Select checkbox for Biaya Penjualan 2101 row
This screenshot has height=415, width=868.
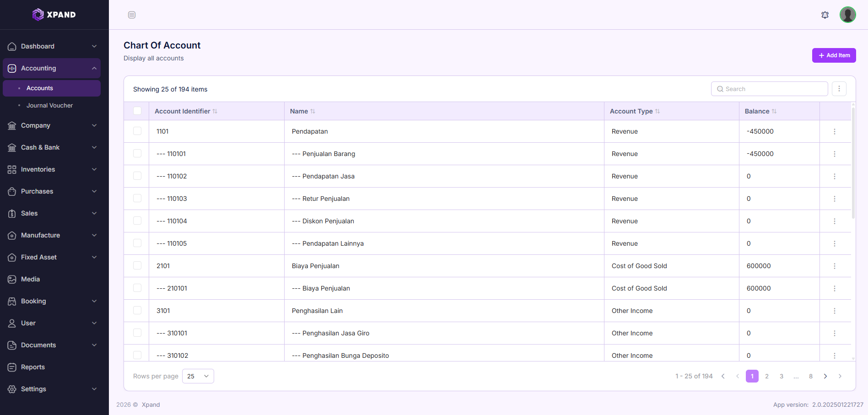pos(137,265)
